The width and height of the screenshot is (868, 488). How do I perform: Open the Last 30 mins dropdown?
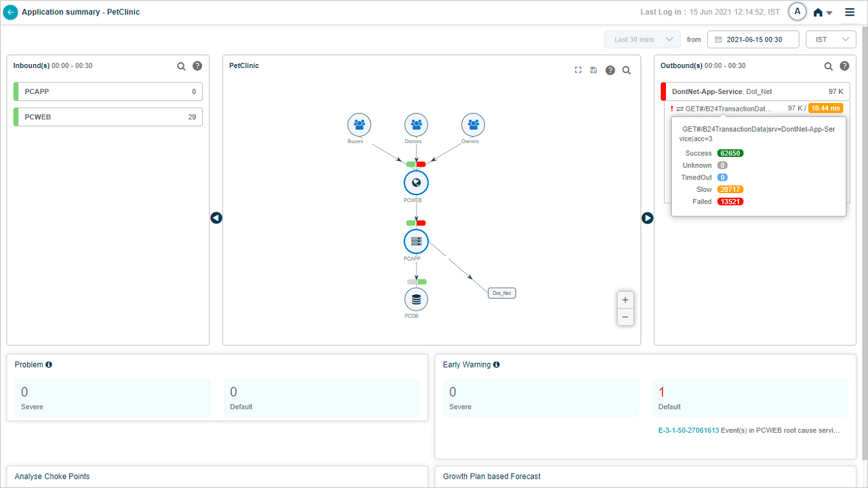pos(642,40)
